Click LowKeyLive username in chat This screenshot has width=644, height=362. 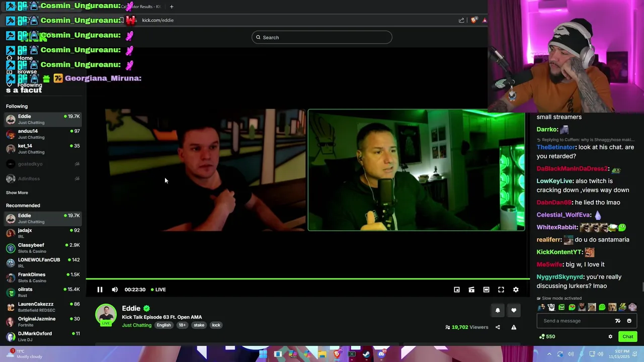pyautogui.click(x=554, y=181)
